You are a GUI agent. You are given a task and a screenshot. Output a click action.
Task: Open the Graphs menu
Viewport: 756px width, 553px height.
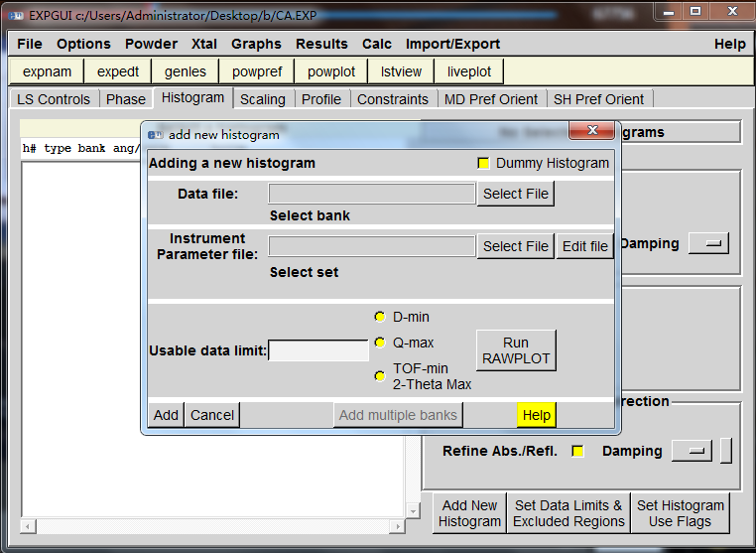click(x=256, y=44)
